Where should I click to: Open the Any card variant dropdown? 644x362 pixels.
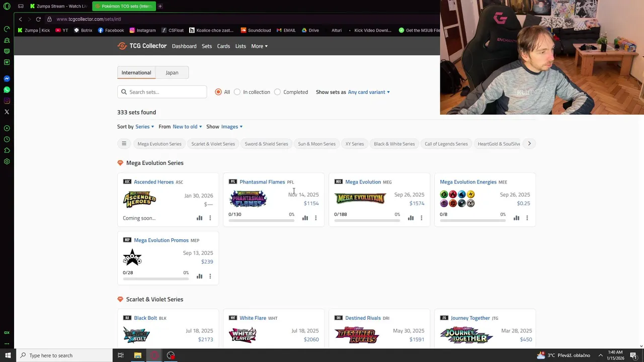coord(369,92)
